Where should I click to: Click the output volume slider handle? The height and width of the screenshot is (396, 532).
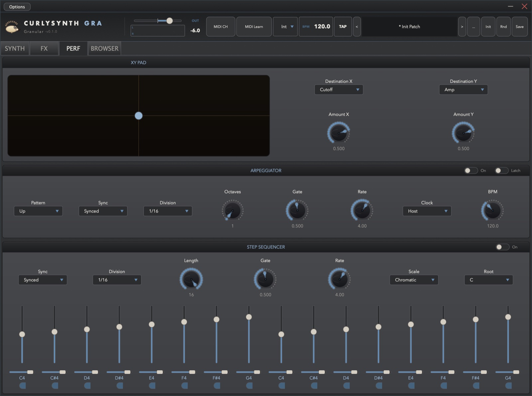[170, 21]
